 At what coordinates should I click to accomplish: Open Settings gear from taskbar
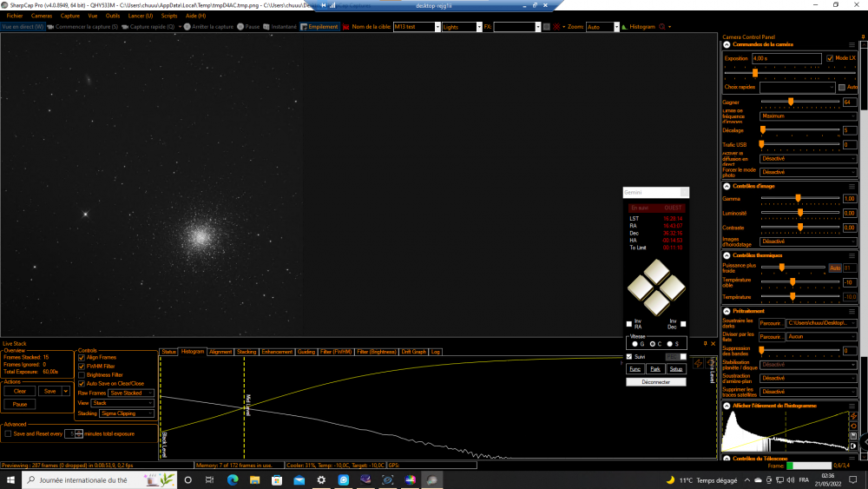(321, 480)
